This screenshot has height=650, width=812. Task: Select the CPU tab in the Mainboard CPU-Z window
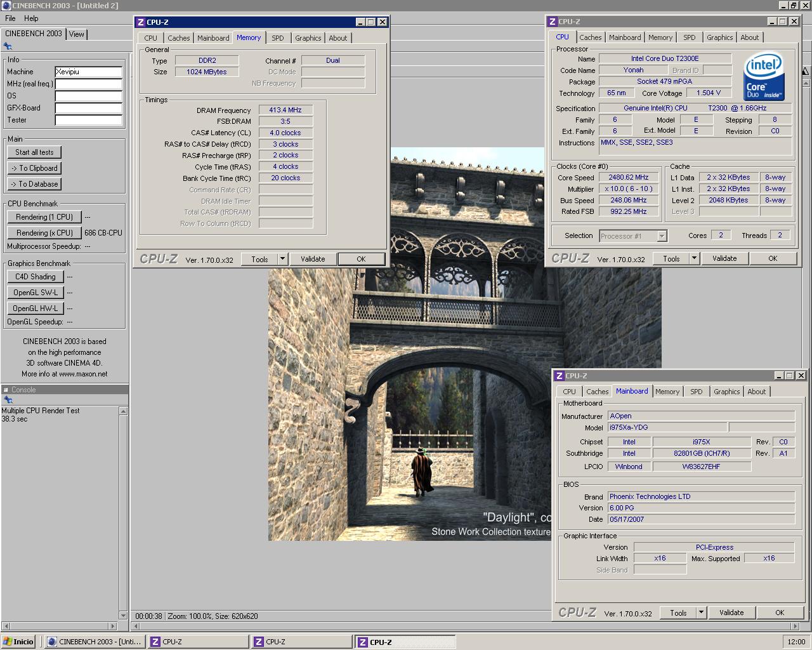[x=570, y=392]
